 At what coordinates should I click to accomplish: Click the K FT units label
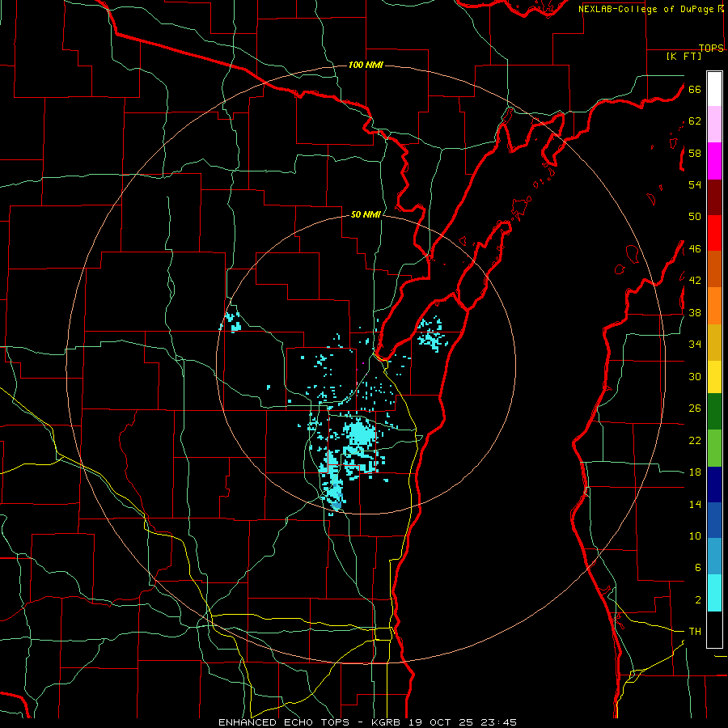[684, 57]
